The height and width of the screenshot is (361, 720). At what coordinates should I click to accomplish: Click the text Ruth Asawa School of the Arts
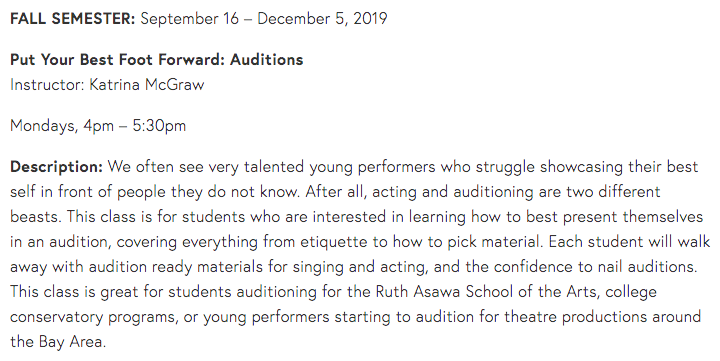pos(488,291)
